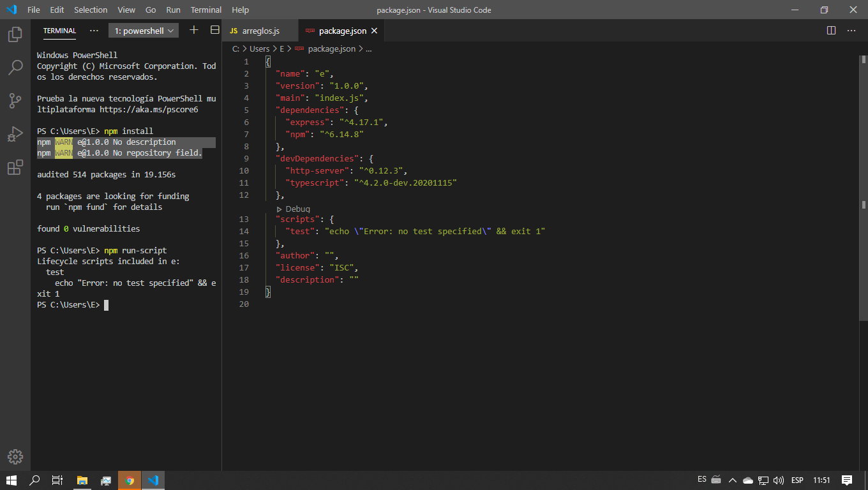868x490 pixels.
Task: Click the "express" key in editor
Action: [x=307, y=122]
